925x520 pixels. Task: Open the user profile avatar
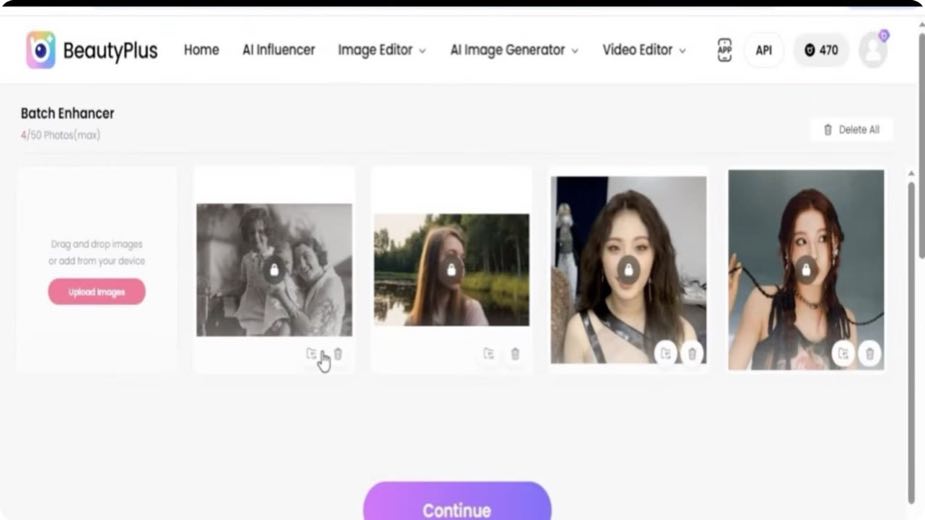tap(873, 50)
